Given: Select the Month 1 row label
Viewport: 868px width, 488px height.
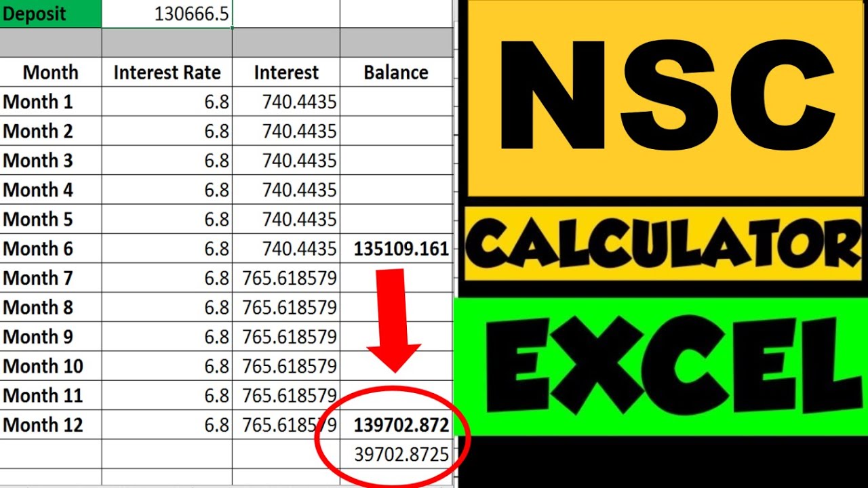Looking at the screenshot, I should (x=51, y=102).
